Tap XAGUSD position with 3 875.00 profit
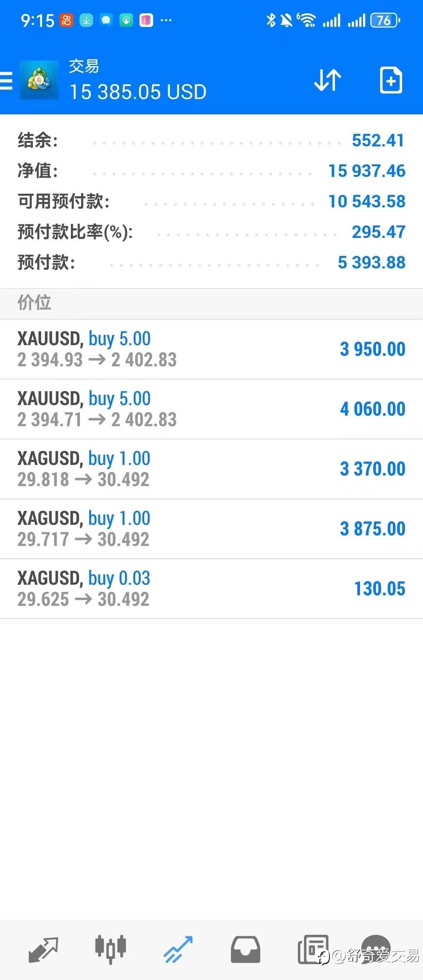The height and width of the screenshot is (980, 423). point(211,529)
